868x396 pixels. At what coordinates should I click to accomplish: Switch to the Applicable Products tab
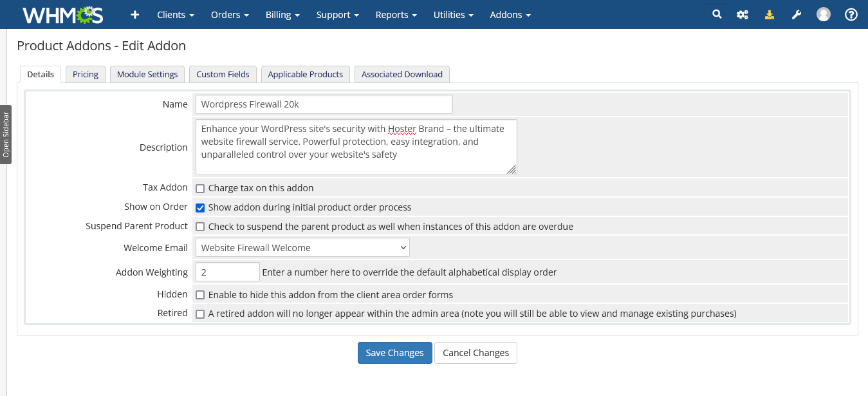306,75
